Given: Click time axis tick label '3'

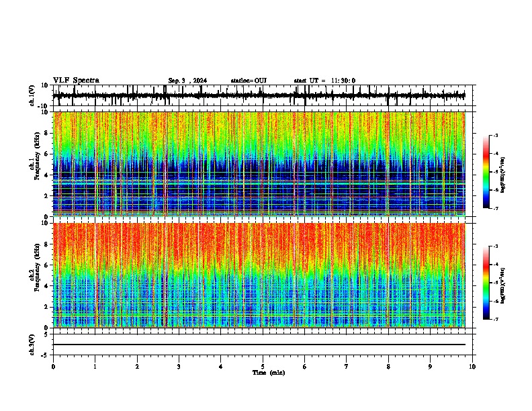Looking at the screenshot, I should tap(179, 367).
